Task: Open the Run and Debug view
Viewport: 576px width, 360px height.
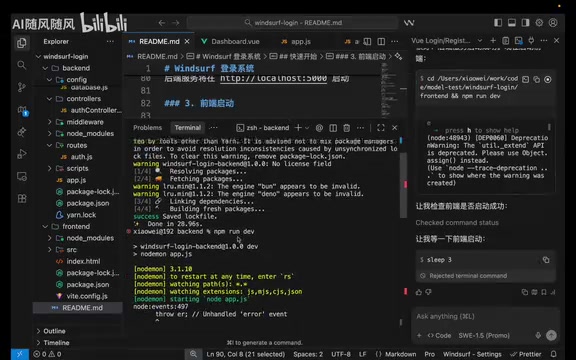Action: (22, 154)
